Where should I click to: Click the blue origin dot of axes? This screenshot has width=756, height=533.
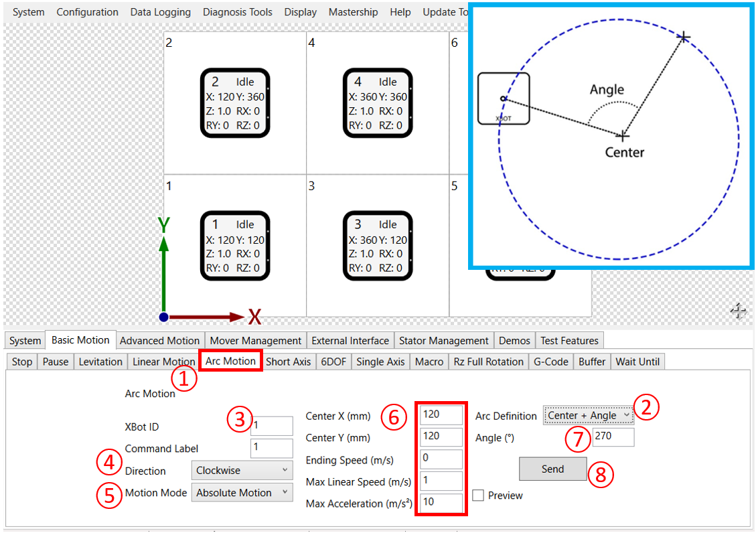pos(163,317)
